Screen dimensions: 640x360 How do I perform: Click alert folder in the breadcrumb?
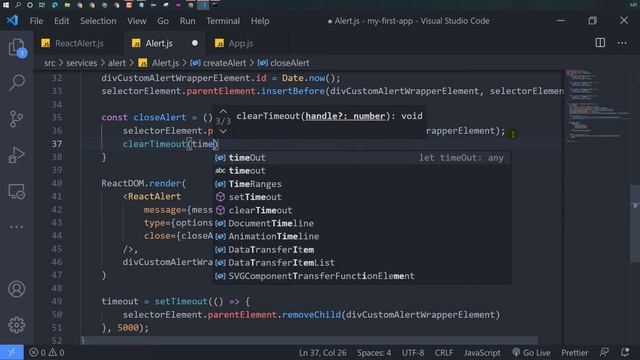click(117, 63)
